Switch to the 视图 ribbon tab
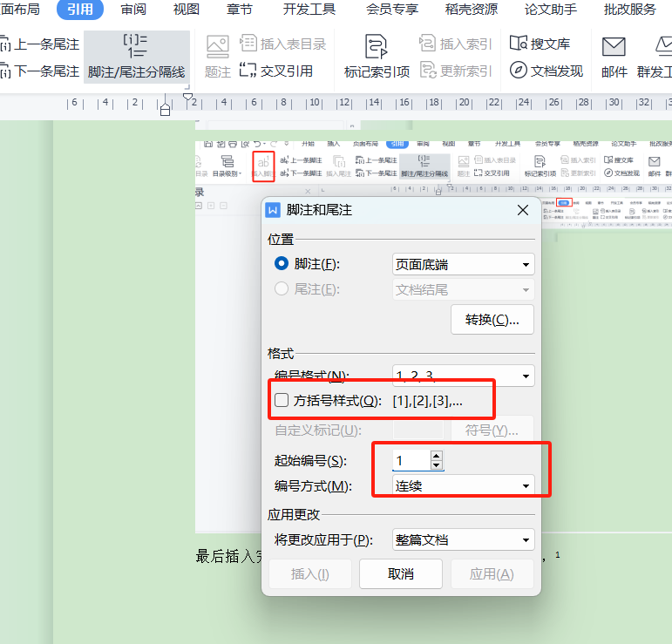The height and width of the screenshot is (644, 672). coord(186,9)
